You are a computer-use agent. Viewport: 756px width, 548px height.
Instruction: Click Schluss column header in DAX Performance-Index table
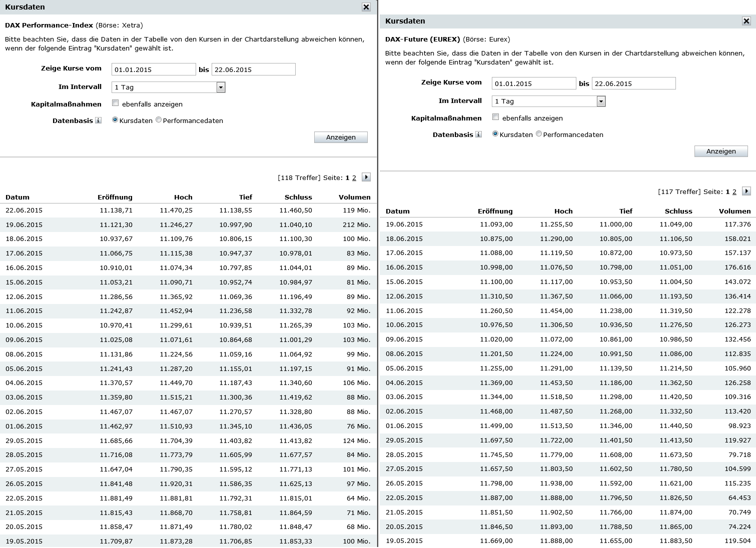coord(298,197)
